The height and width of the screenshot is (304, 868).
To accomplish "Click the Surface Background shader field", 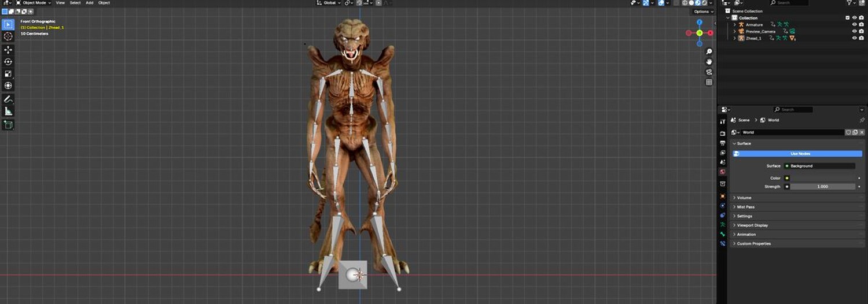I will click(x=819, y=166).
